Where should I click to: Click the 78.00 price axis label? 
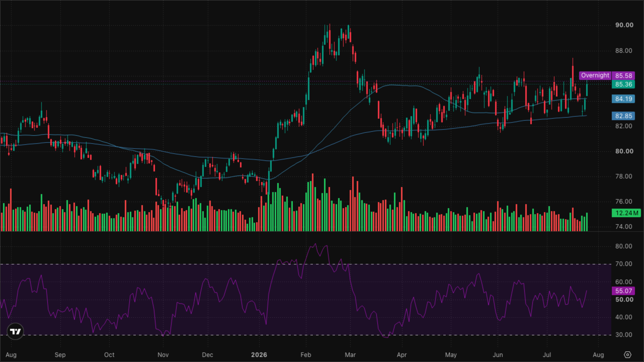tap(624, 176)
